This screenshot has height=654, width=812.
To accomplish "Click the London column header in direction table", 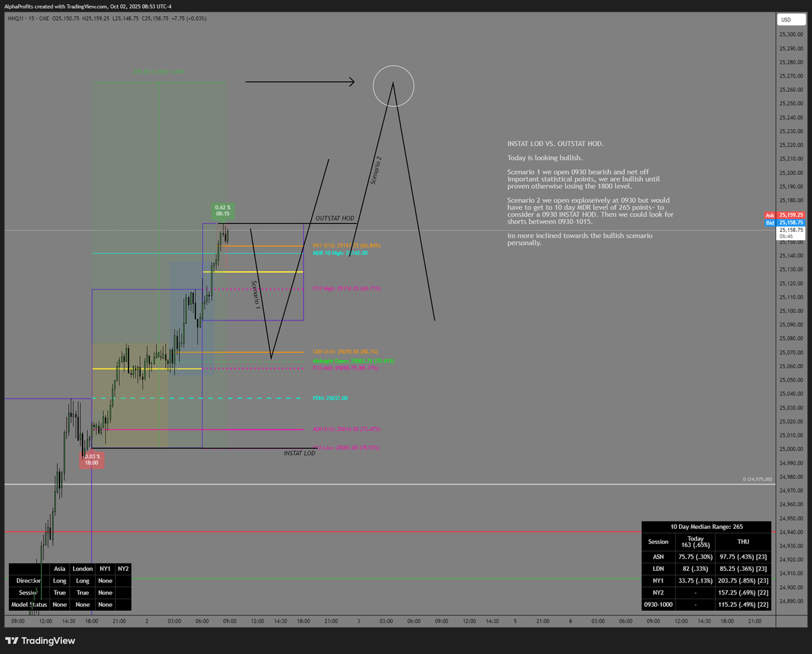I will pos(83,569).
